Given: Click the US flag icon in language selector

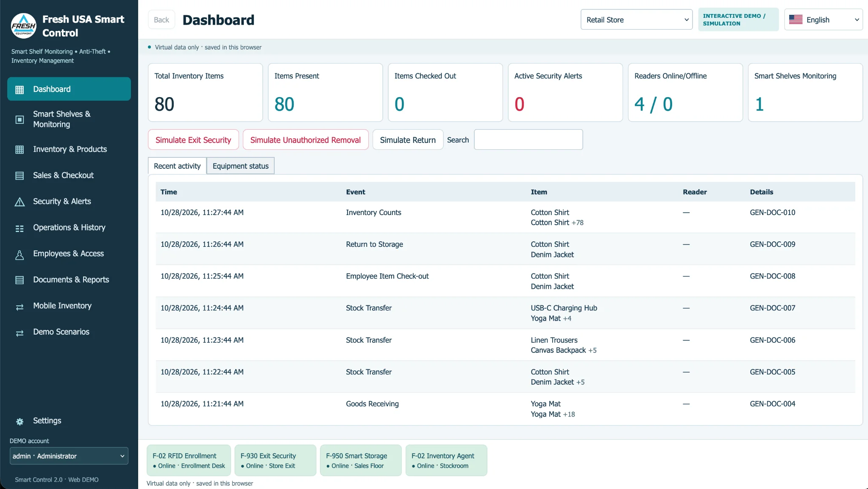Looking at the screenshot, I should point(796,20).
